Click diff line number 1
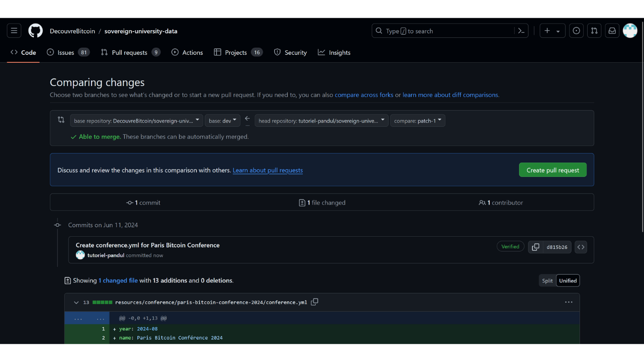The width and height of the screenshot is (644, 362). click(103, 329)
